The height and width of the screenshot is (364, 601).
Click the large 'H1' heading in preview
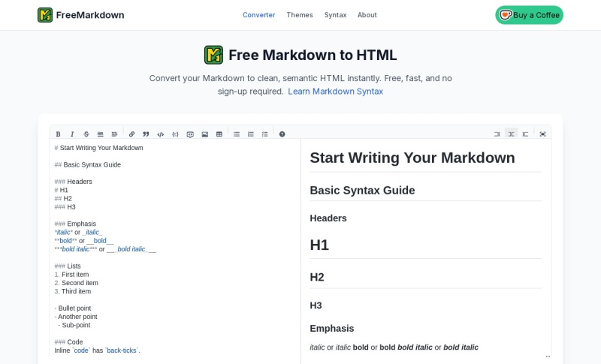(319, 245)
